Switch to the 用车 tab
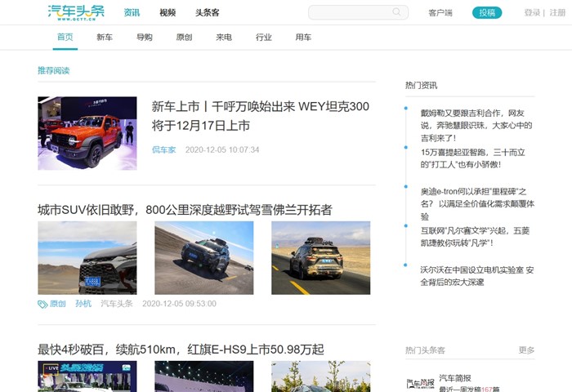This screenshot has width=572, height=392. [x=303, y=37]
